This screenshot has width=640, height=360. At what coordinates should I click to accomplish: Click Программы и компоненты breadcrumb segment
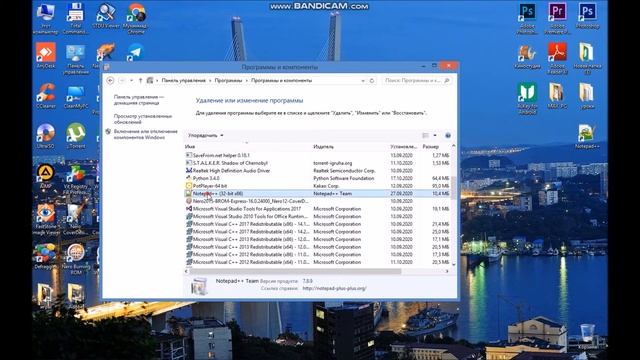click(281, 80)
